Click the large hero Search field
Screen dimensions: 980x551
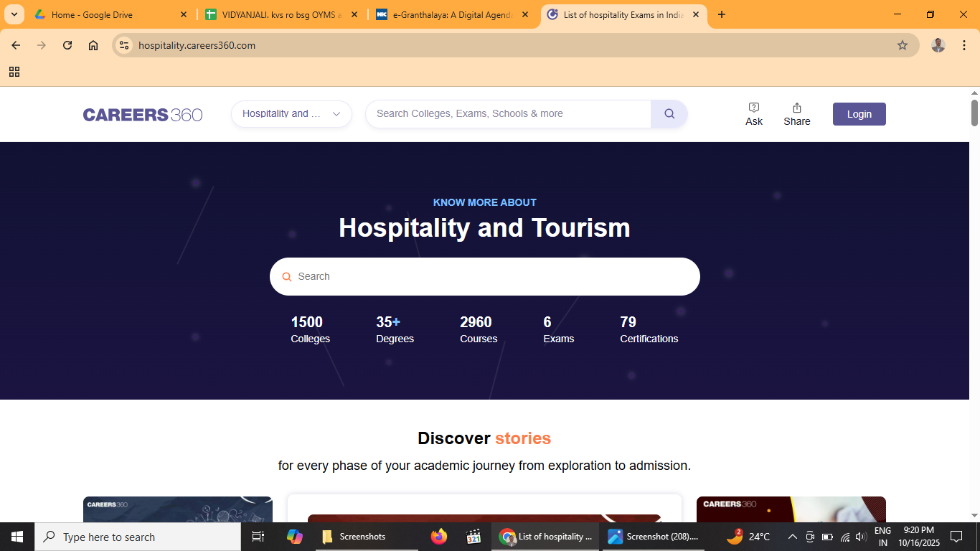pos(485,276)
